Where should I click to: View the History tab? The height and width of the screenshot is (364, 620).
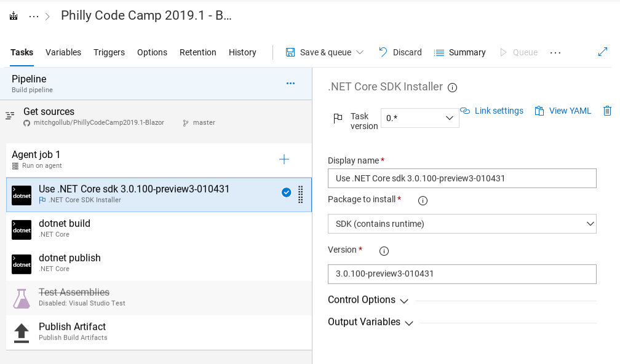click(x=242, y=52)
